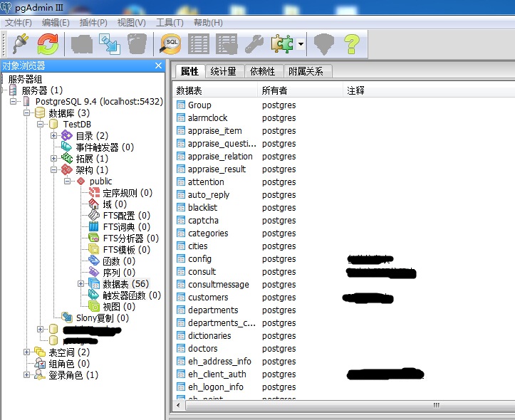Screen dimensions: 515x420
Task: Open the 视图(V) menu
Action: [x=131, y=23]
